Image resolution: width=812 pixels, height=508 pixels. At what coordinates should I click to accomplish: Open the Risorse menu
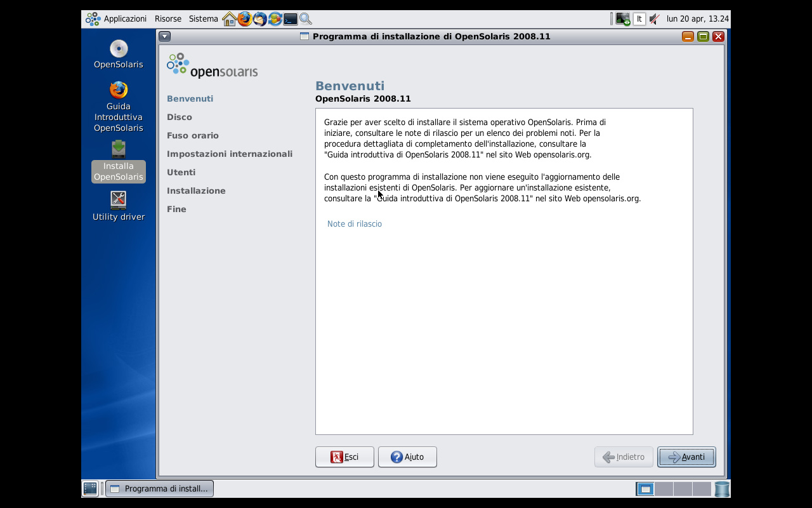click(168, 19)
